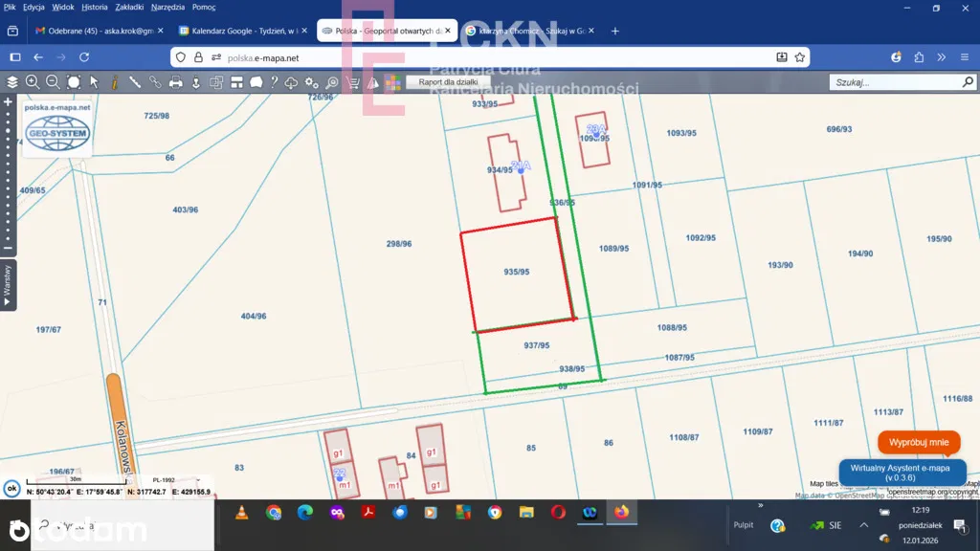Select the zoom out magnifier tool

pos(53,82)
